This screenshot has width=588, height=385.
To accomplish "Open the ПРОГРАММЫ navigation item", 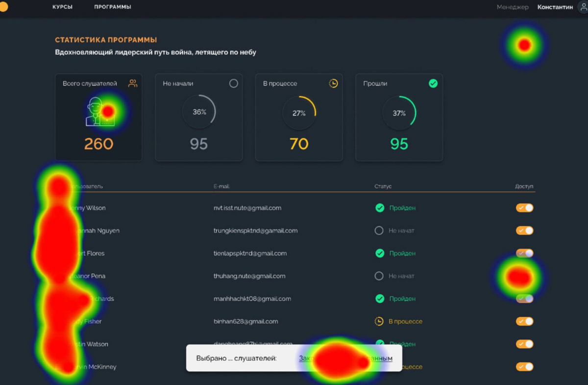I will pos(113,7).
